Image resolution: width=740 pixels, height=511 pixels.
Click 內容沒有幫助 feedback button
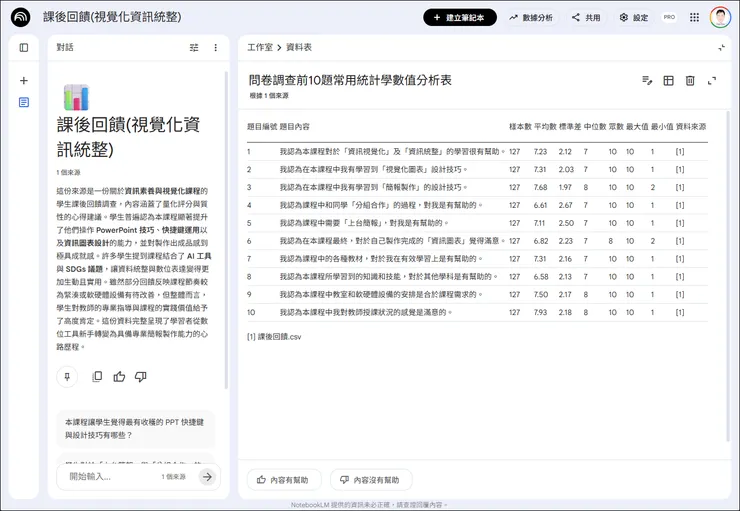371,480
